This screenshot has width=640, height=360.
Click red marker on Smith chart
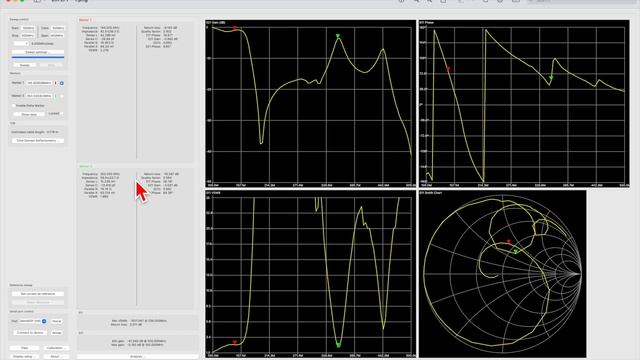[509, 242]
